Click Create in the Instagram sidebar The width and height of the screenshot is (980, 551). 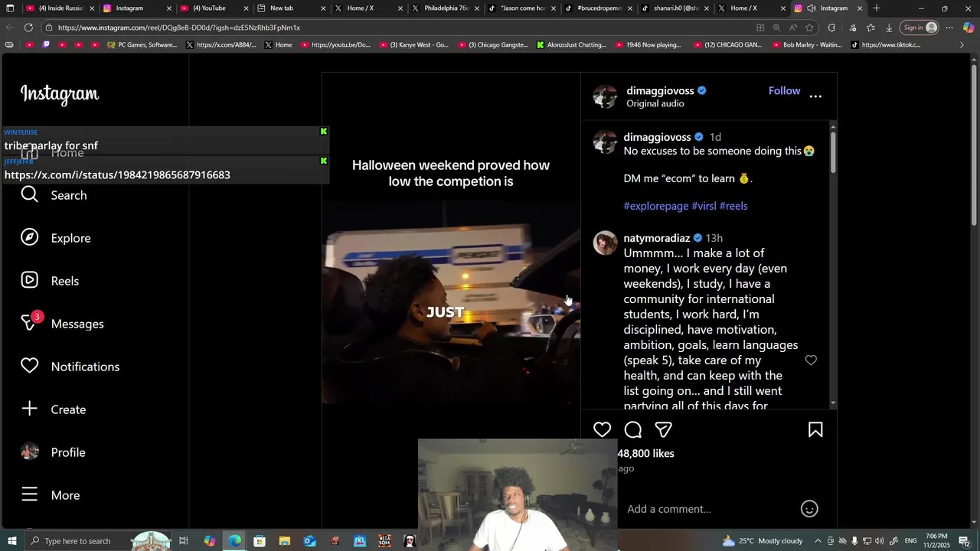53,409
